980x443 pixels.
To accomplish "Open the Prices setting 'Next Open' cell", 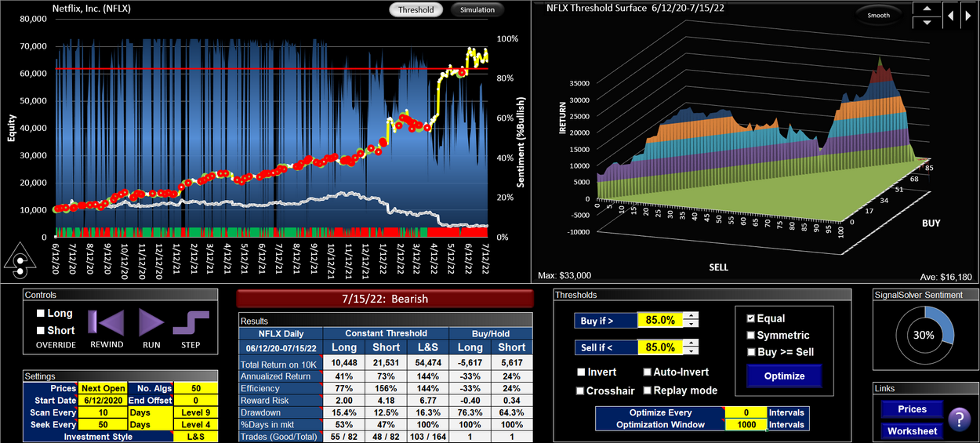I will [x=101, y=388].
